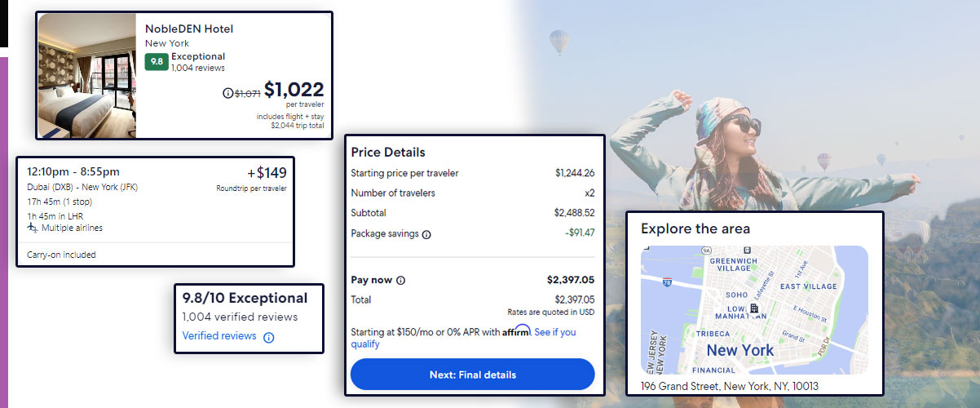Click the info icon beside the $1,071 strikethrough price
The image size is (980, 408).
point(228,93)
